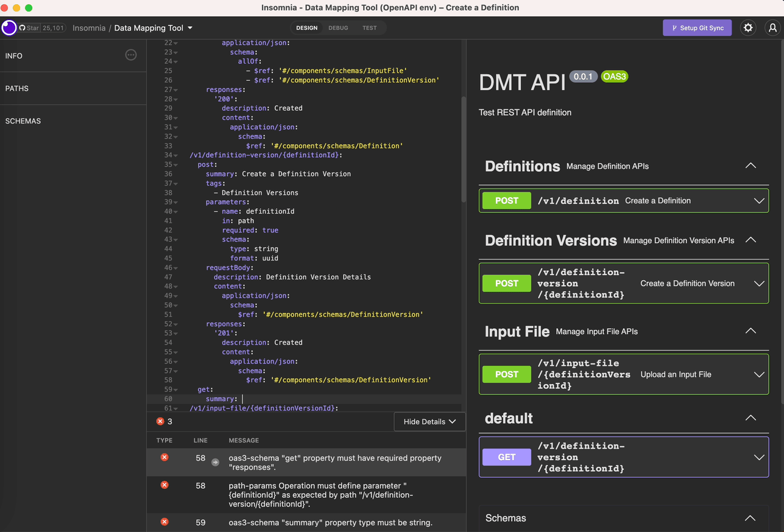
Task: Click the Hide Details button
Action: tap(429, 421)
